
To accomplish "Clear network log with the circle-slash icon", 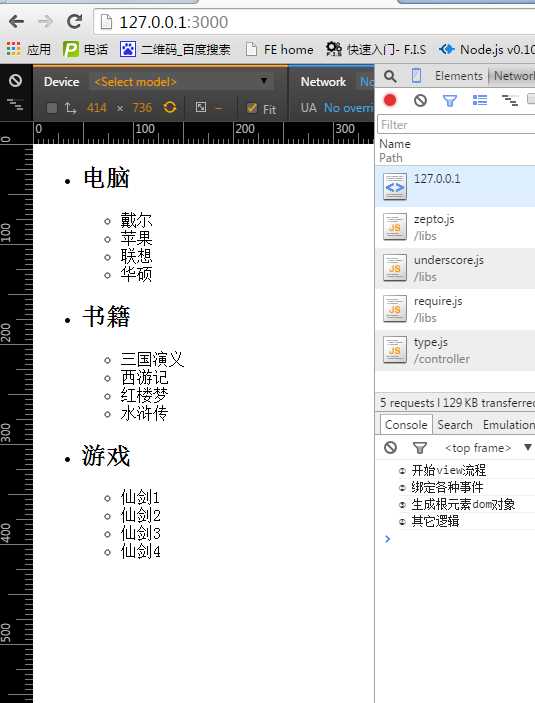I will coord(420,100).
